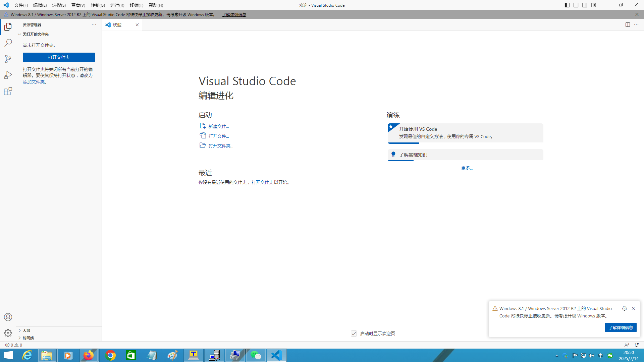Open the 文件(F) menu

tap(21, 5)
